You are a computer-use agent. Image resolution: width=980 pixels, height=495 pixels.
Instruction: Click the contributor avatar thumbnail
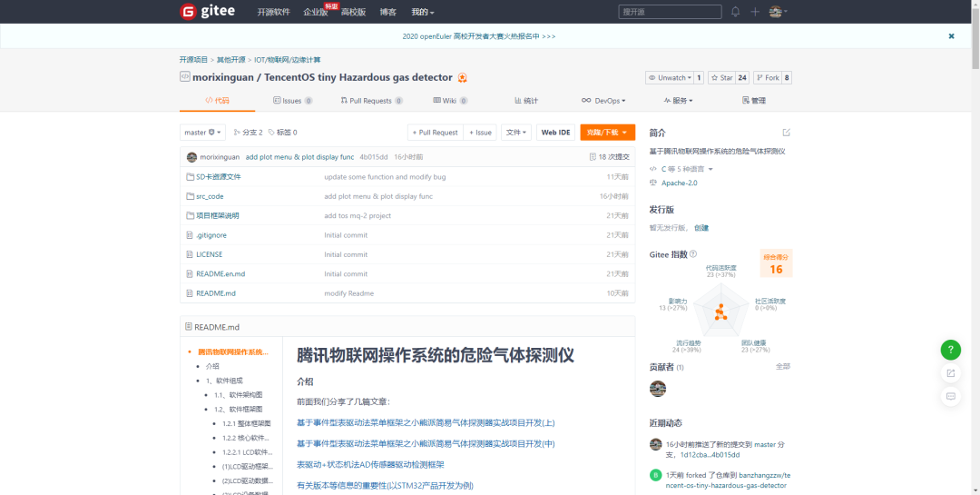(x=658, y=389)
